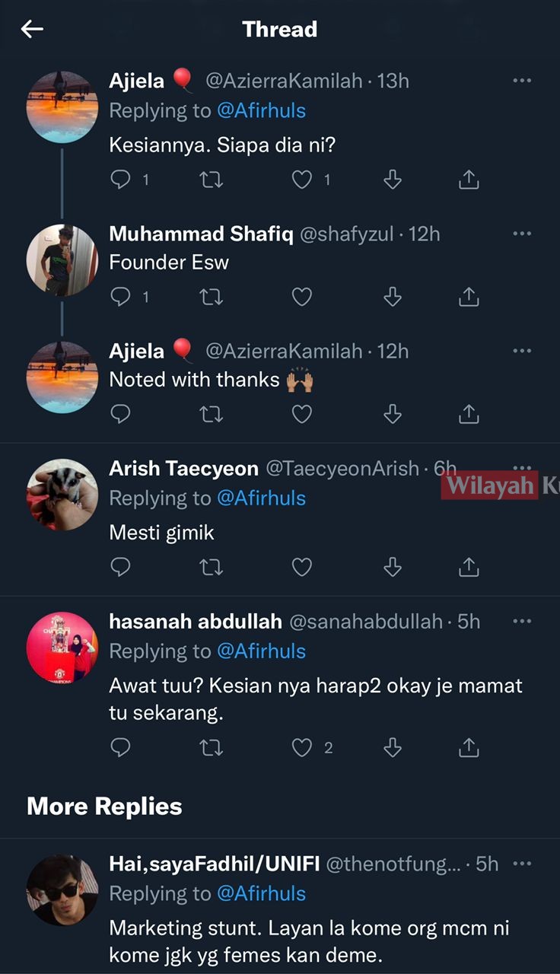Open more options for Ajiela's first tweet

click(522, 81)
